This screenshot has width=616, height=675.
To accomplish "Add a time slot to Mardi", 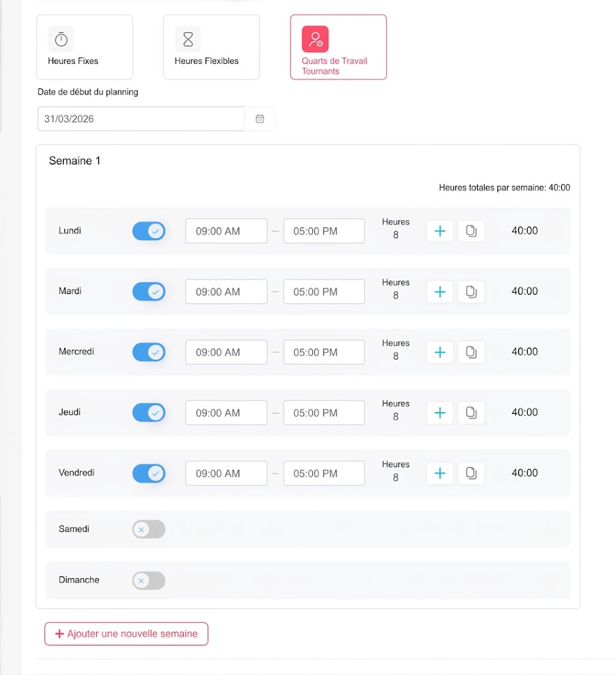I will pos(439,292).
